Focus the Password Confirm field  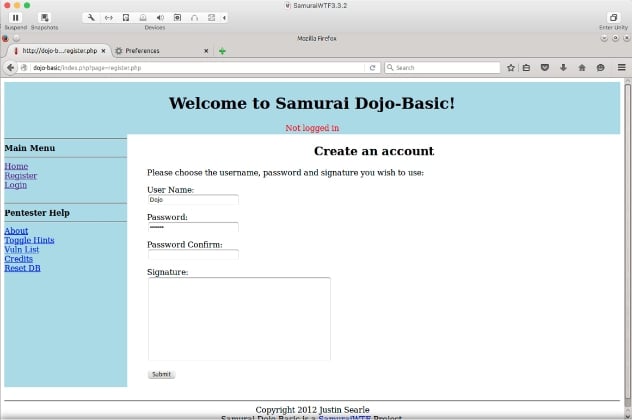pos(193,254)
